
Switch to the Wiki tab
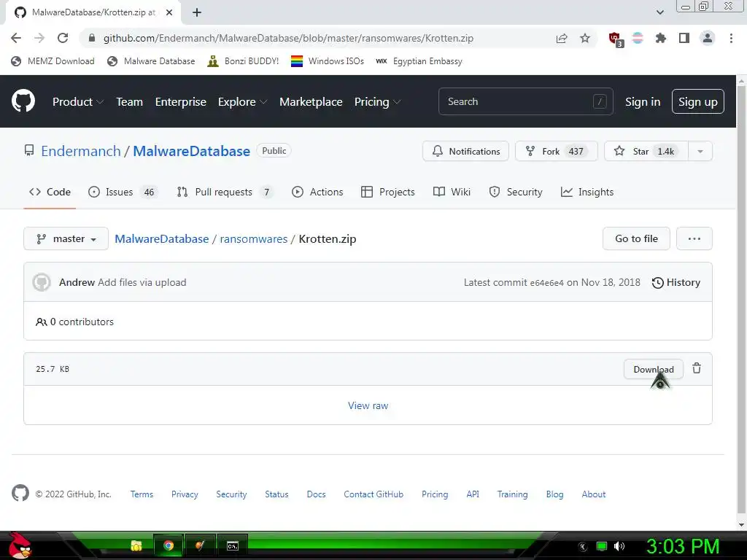tap(452, 192)
